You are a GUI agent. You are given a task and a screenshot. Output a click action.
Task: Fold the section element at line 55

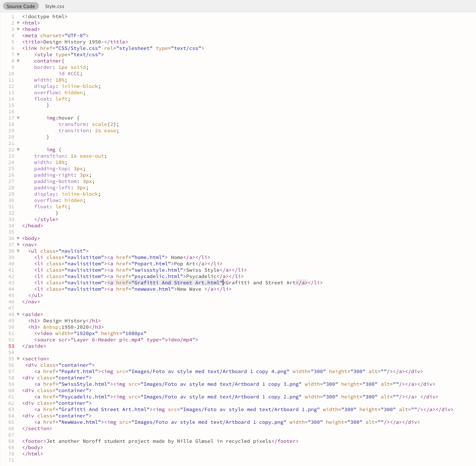18,359
